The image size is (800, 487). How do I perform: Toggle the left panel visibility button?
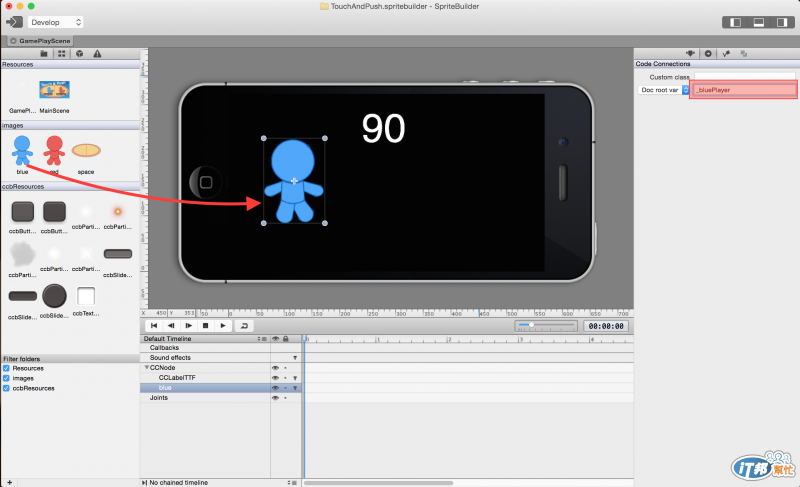tap(735, 22)
